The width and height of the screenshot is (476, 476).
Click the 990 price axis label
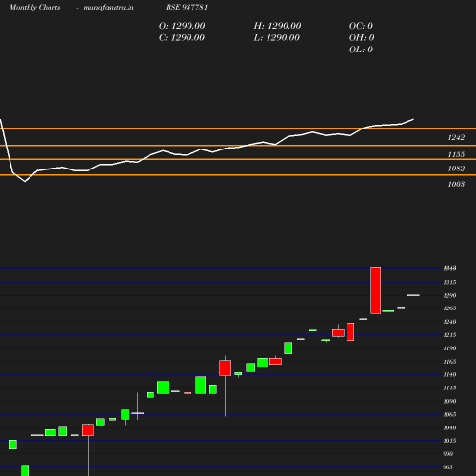coord(447,454)
